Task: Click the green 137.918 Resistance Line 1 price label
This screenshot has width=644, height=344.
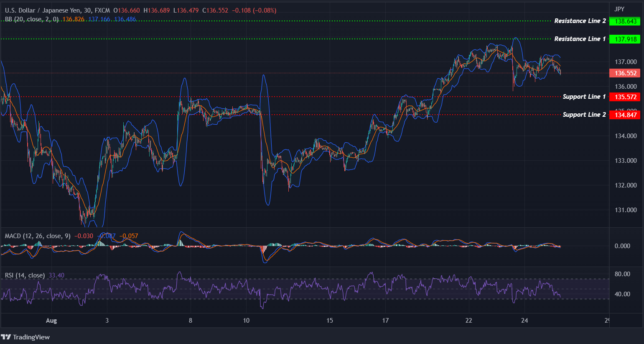Action: click(x=625, y=39)
